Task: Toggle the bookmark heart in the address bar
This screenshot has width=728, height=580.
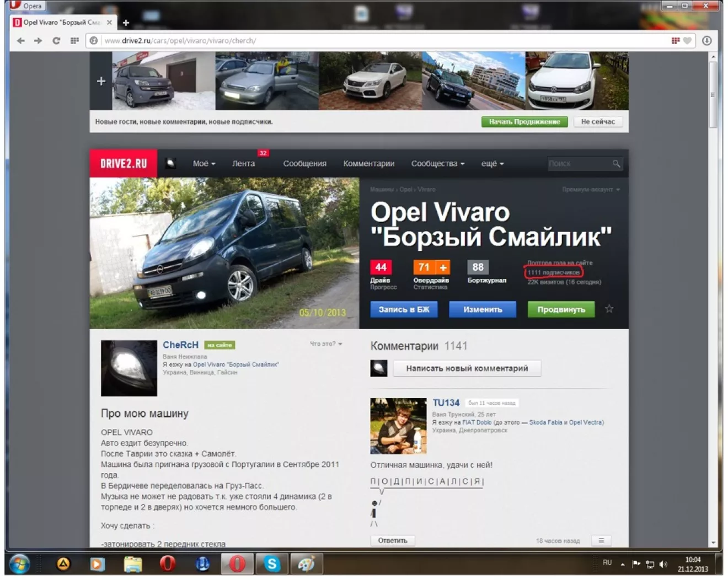Action: click(687, 41)
